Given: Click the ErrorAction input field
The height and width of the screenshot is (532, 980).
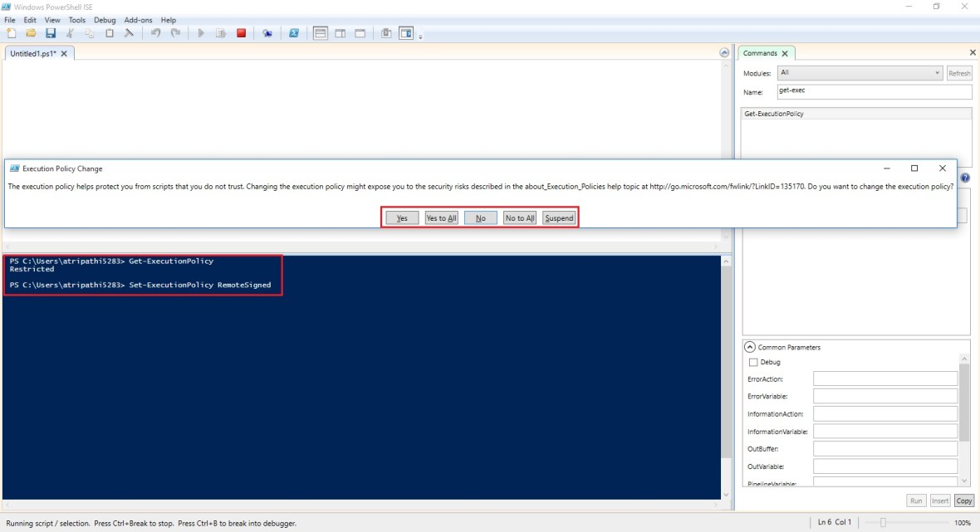Looking at the screenshot, I should click(884, 378).
